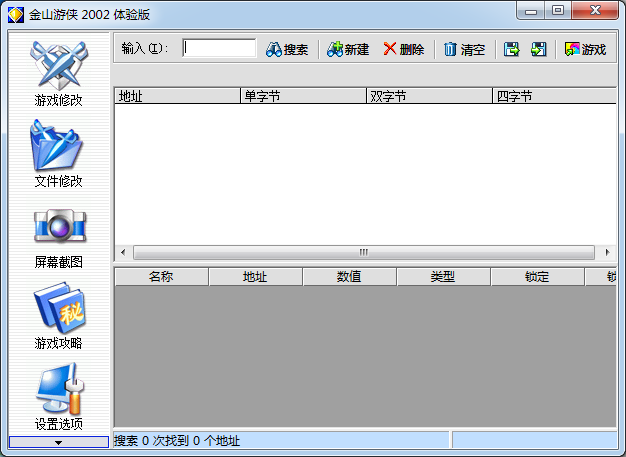Image resolution: width=626 pixels, height=457 pixels.
Task: Open the 游戏修改 game modification section
Action: (x=58, y=72)
